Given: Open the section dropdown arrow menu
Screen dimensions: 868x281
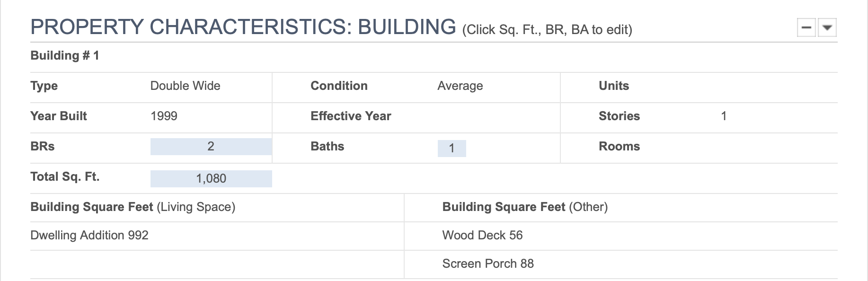Looking at the screenshot, I should (827, 27).
